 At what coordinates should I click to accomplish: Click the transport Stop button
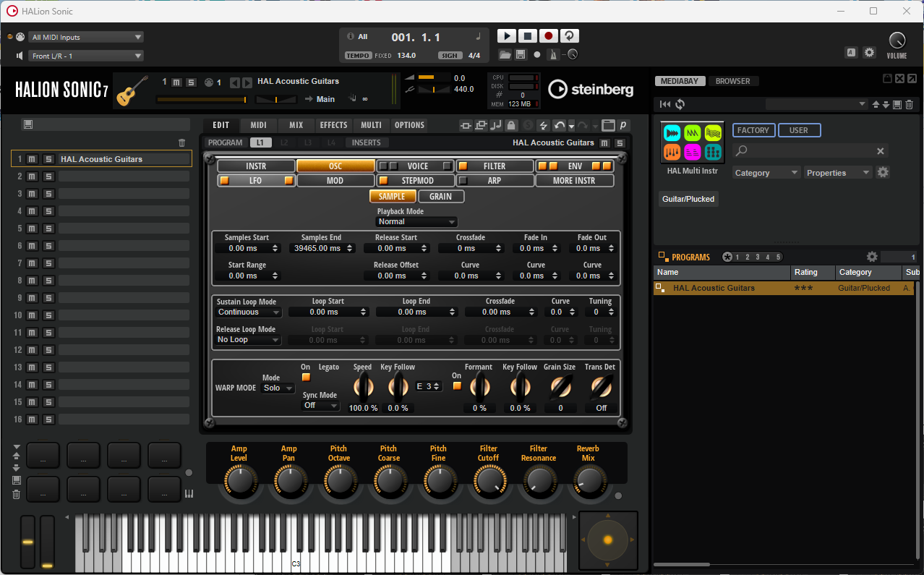528,36
